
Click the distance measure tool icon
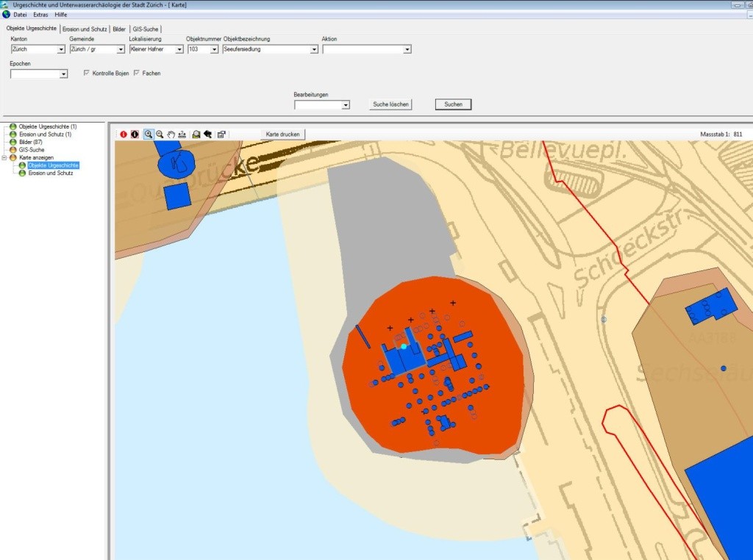coord(182,134)
